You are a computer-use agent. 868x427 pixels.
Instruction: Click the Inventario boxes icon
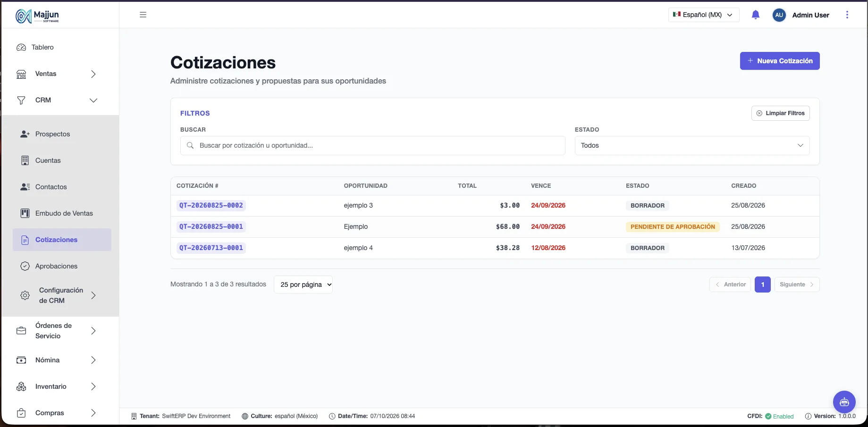21,386
